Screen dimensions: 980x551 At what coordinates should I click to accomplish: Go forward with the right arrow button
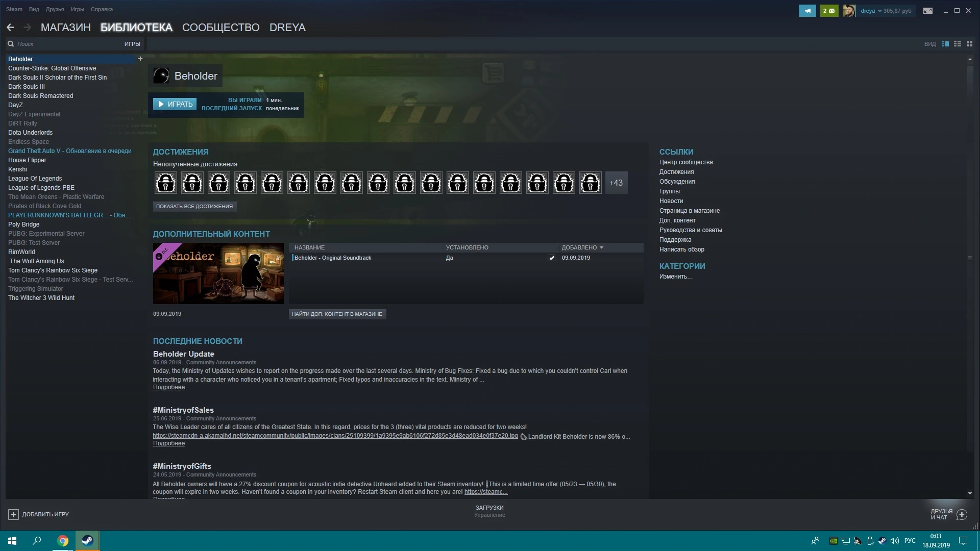28,28
